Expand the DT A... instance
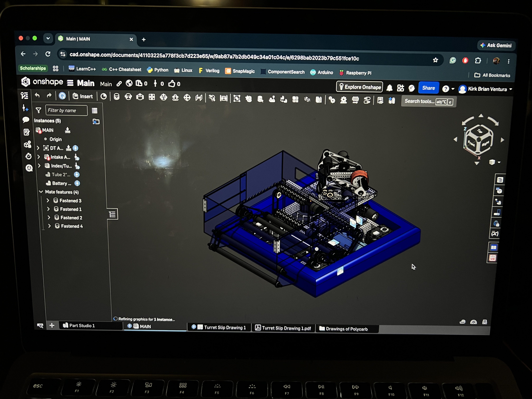The width and height of the screenshot is (532, 399). pyautogui.click(x=38, y=148)
